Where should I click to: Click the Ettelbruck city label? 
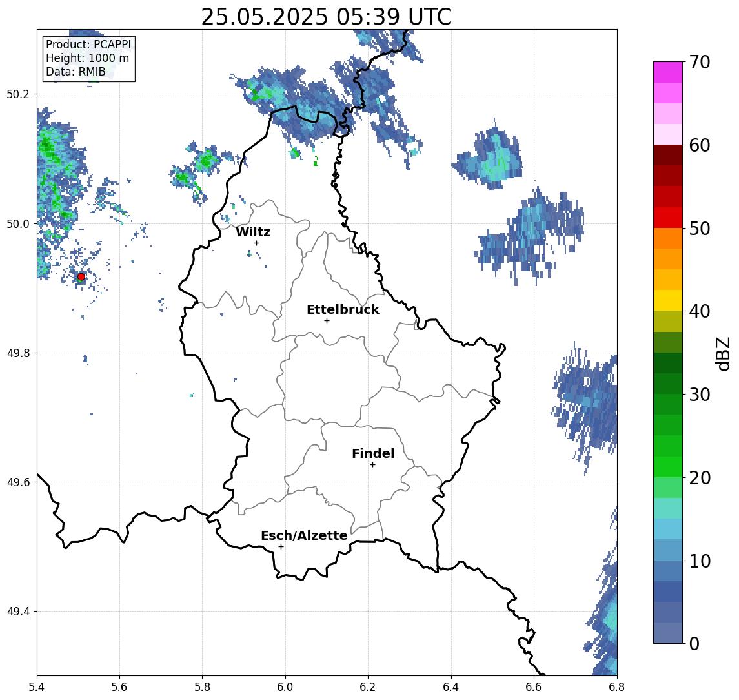343,309
